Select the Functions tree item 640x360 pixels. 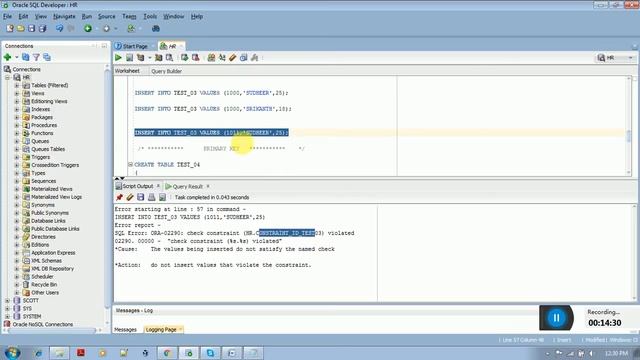[42, 133]
